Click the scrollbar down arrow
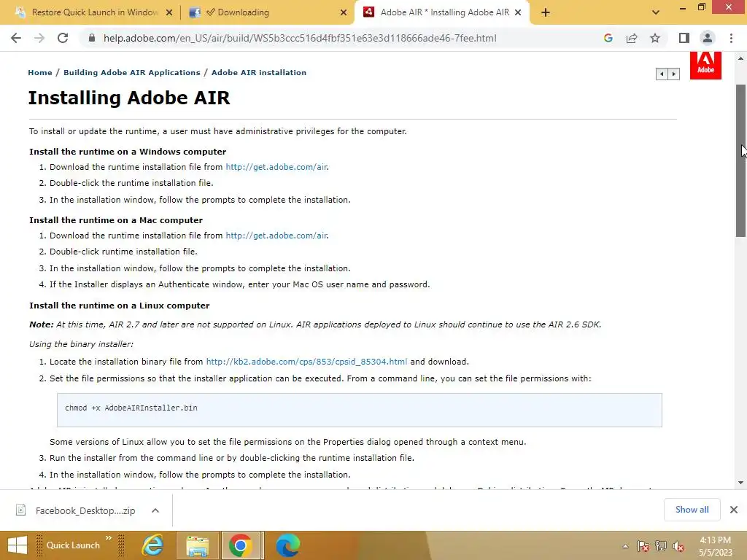The height and width of the screenshot is (560, 747). point(740,483)
